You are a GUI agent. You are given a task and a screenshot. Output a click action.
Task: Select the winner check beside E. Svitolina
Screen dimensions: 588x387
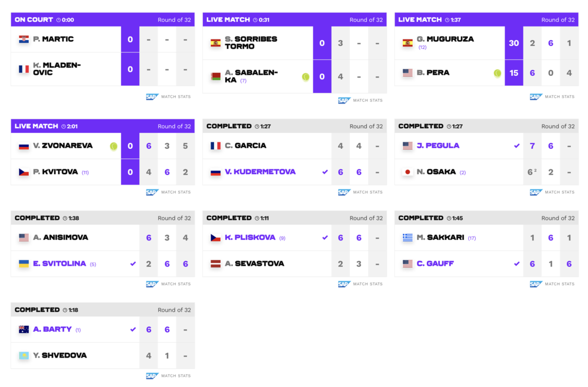click(x=133, y=263)
